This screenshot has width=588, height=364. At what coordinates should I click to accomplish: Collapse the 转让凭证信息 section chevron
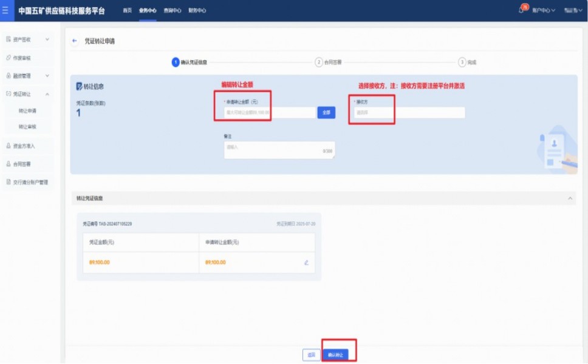pyautogui.click(x=570, y=198)
